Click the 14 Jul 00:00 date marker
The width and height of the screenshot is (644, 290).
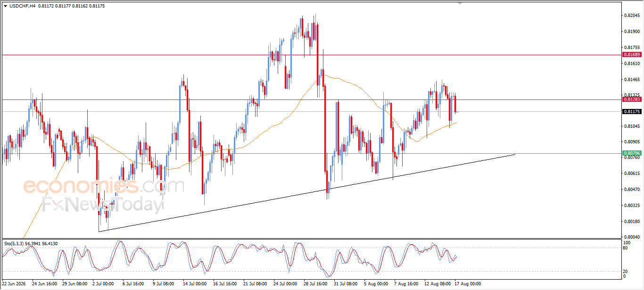(195, 284)
